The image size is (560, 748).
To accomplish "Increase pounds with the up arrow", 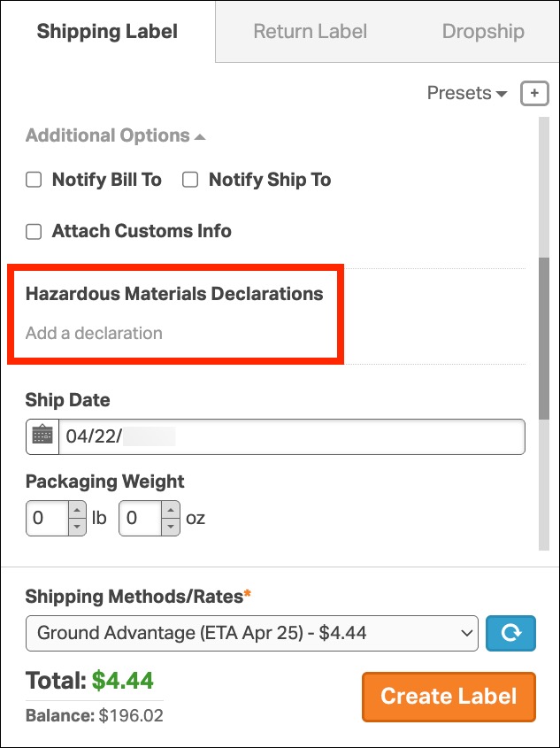I will tap(77, 510).
